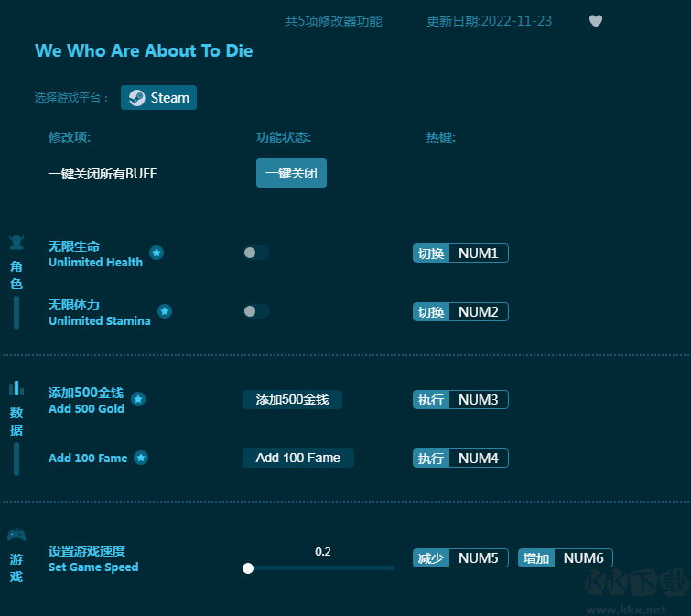Enable the Unlimited Health toggle
The image size is (691, 616).
click(255, 253)
